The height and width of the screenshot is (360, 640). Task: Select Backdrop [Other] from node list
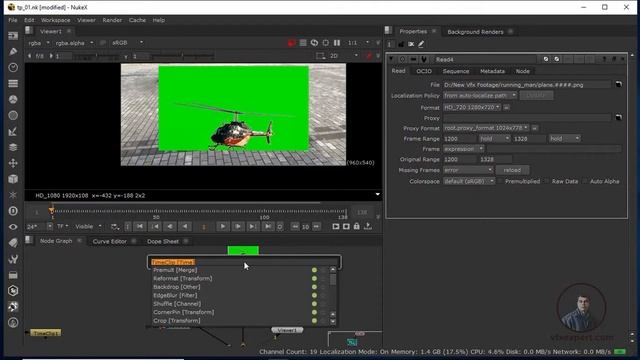point(177,287)
